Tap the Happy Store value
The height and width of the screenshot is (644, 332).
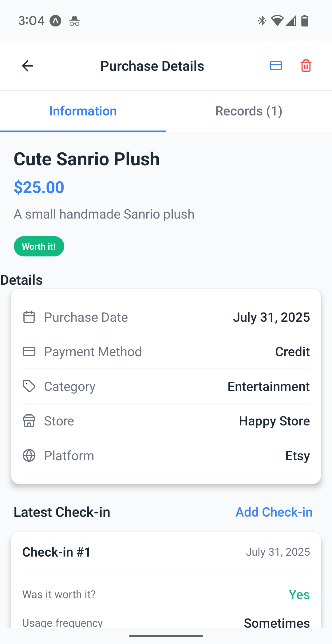[274, 421]
